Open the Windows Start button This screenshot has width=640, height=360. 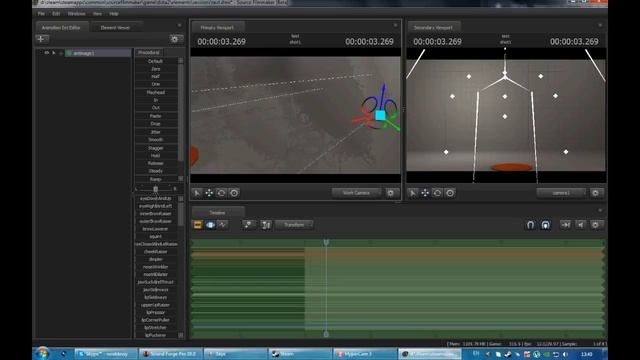click(x=42, y=353)
